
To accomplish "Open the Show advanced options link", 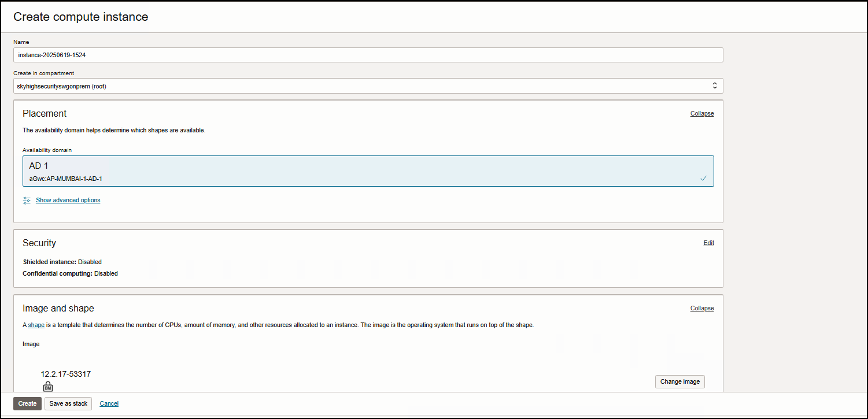I will click(68, 201).
